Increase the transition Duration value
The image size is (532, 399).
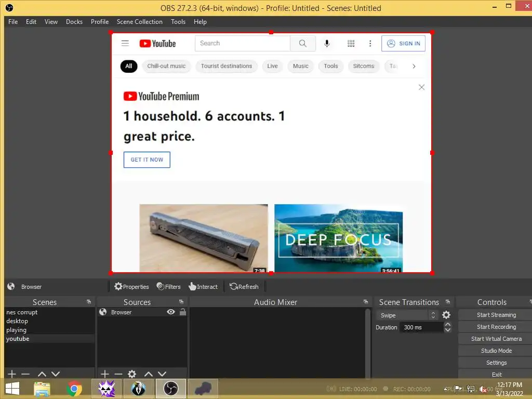click(x=447, y=325)
